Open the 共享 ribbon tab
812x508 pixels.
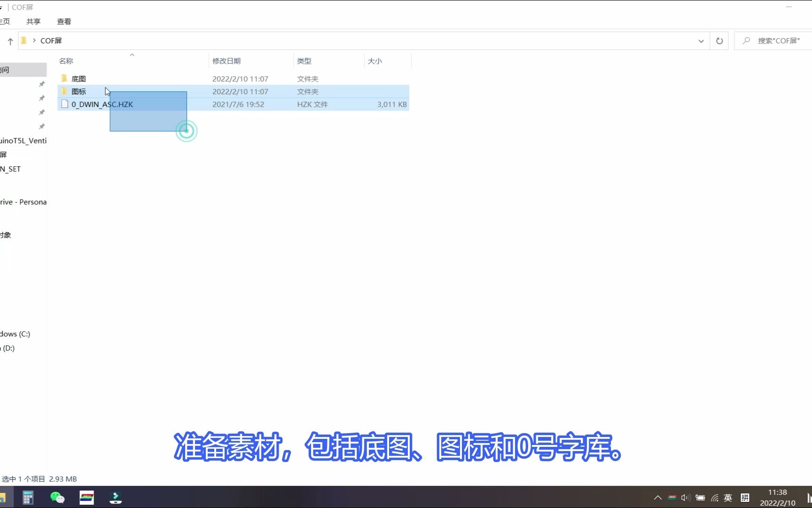point(33,21)
